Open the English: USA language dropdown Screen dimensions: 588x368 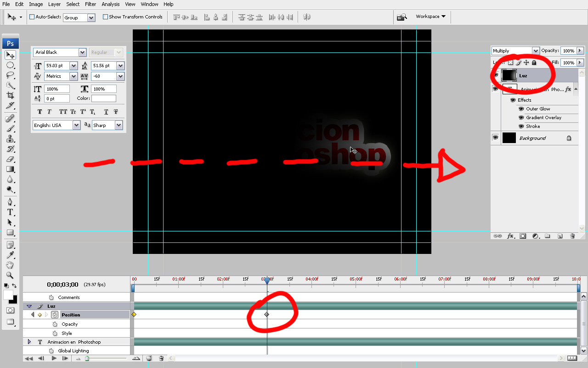tap(76, 125)
